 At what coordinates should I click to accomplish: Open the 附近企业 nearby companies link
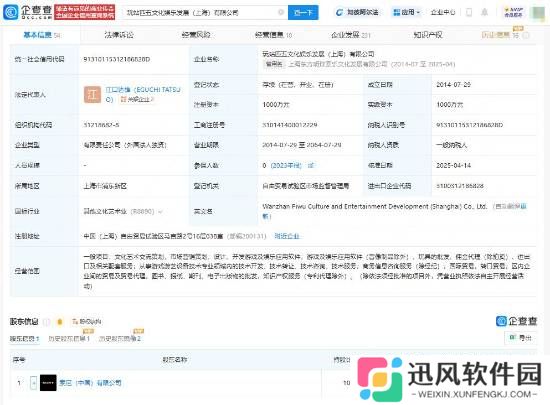coord(287,236)
